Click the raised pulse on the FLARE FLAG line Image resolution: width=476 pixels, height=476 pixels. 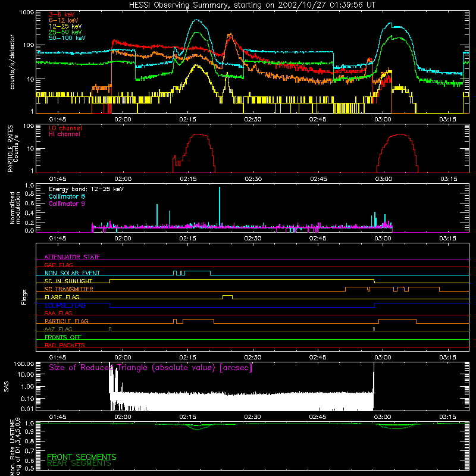[228, 296]
